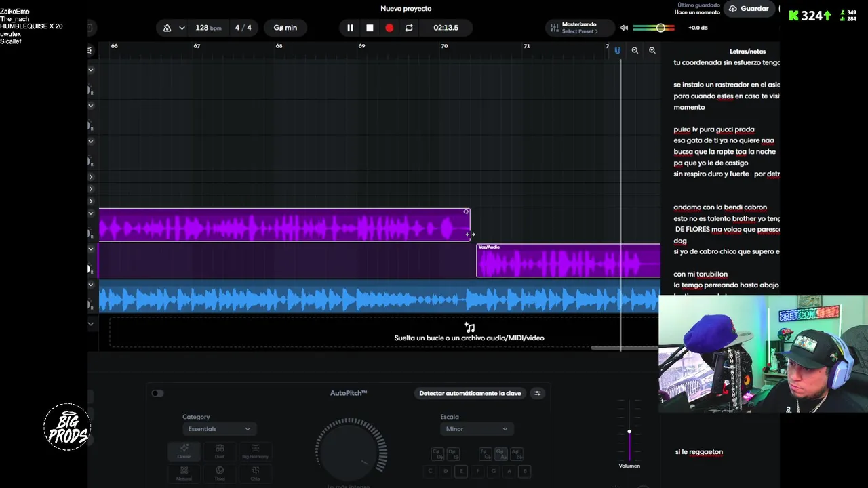The image size is (868, 488).
Task: Click bar 70 on the timeline ruler
Action: click(444, 46)
